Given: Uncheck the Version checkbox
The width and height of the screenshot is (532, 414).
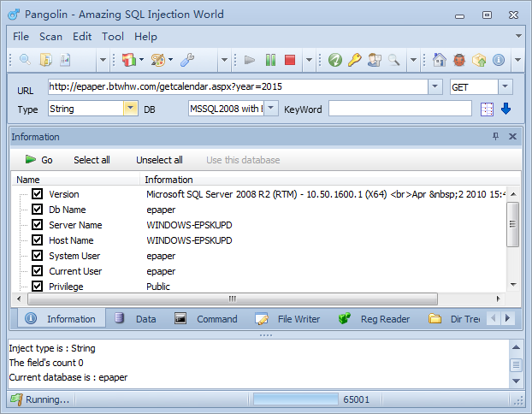Looking at the screenshot, I should pos(37,194).
